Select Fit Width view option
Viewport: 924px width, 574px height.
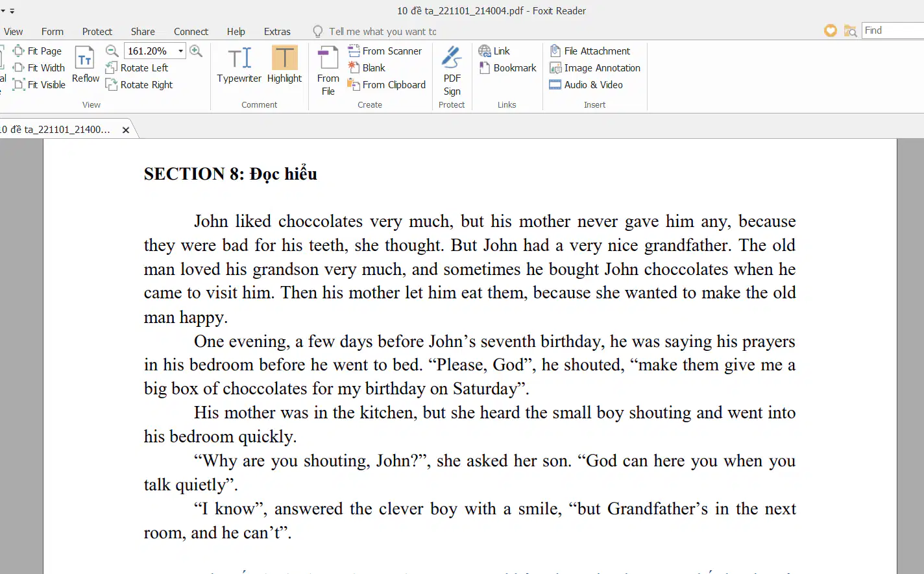(39, 67)
